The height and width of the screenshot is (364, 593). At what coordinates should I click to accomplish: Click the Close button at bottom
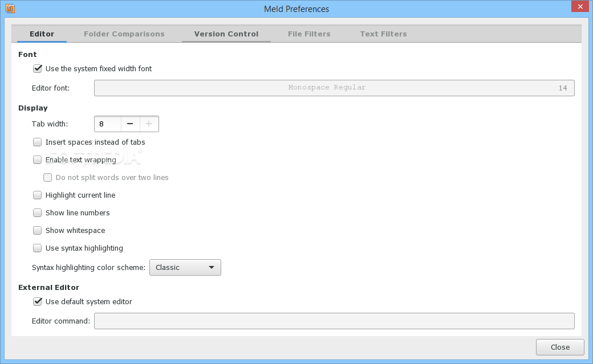tap(560, 347)
